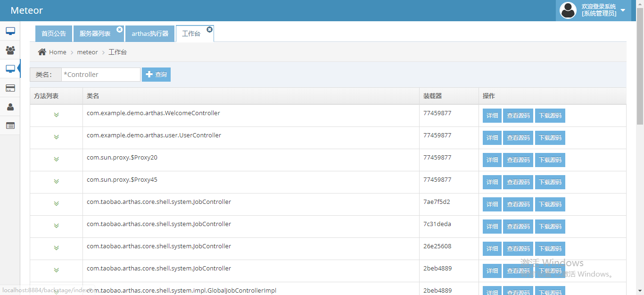
Task: Switch to the arthas执行器 tab
Action: [x=149, y=33]
